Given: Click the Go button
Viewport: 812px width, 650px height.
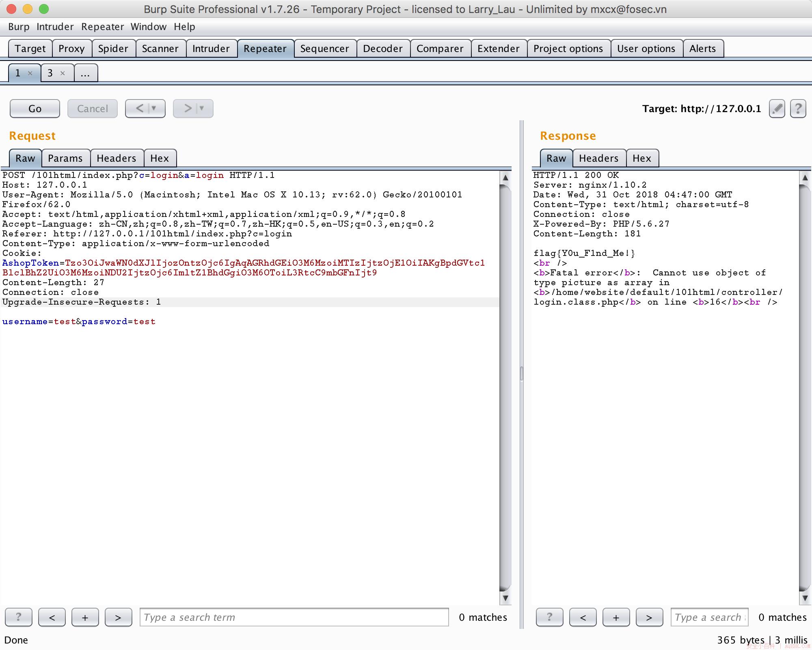Looking at the screenshot, I should pyautogui.click(x=35, y=108).
